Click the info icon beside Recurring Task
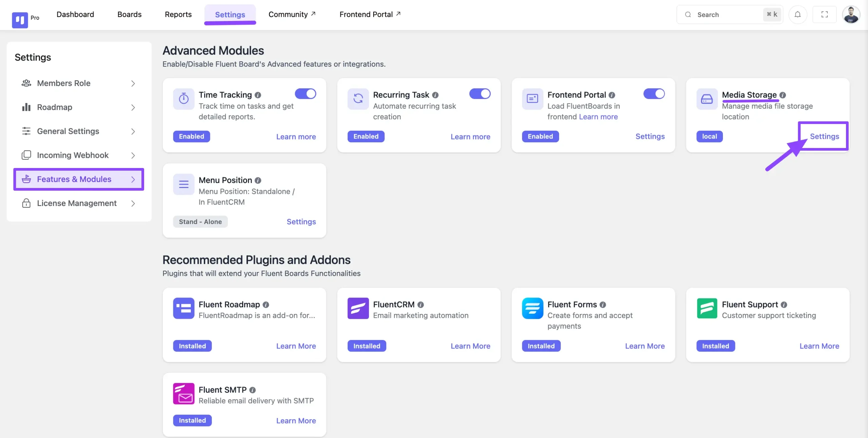868x438 pixels. click(435, 95)
